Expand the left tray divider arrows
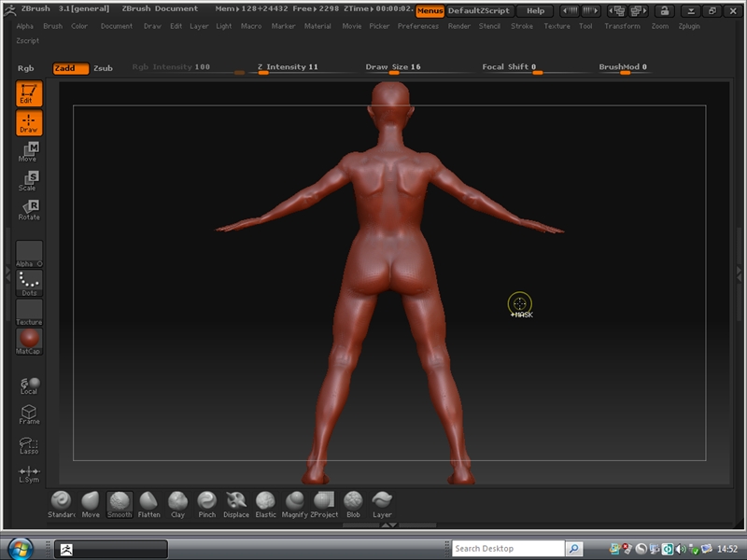747x560 pixels. click(7, 273)
